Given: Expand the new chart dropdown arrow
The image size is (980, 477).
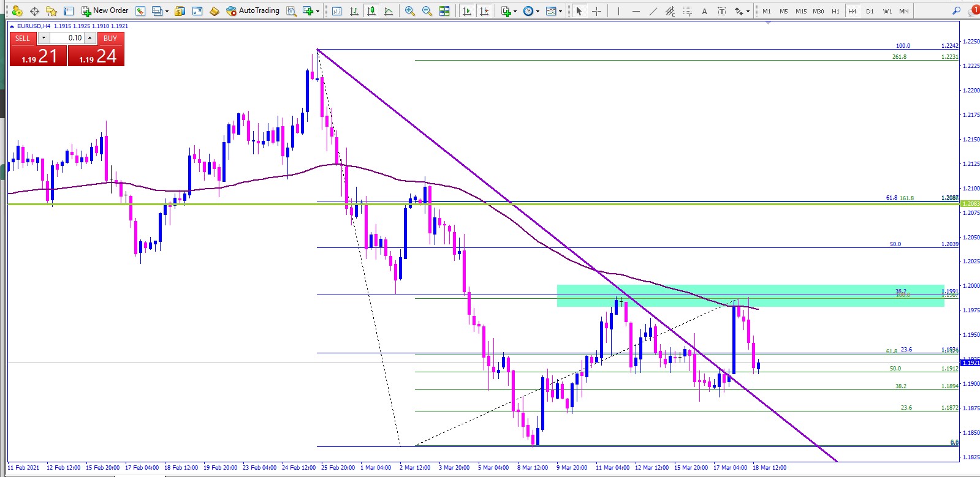Looking at the screenshot, I should click(317, 11).
